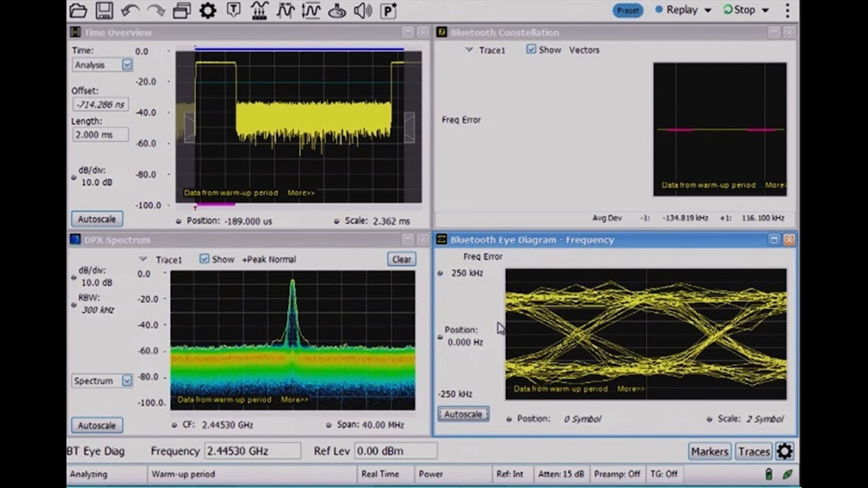The width and height of the screenshot is (868, 488).
Task: Select the 250 kHz top scale value
Action: [x=467, y=273]
